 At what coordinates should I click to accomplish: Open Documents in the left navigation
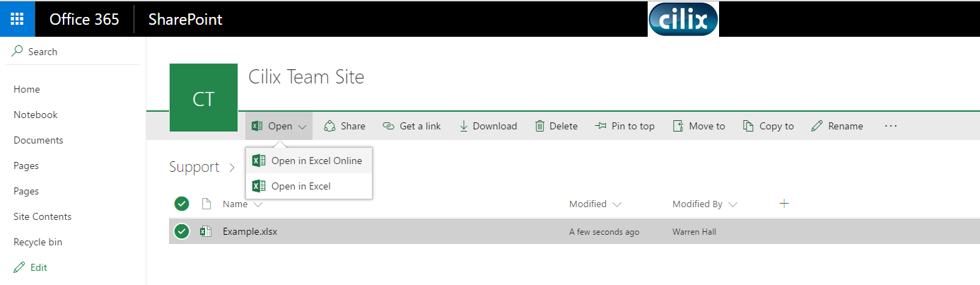click(x=38, y=140)
